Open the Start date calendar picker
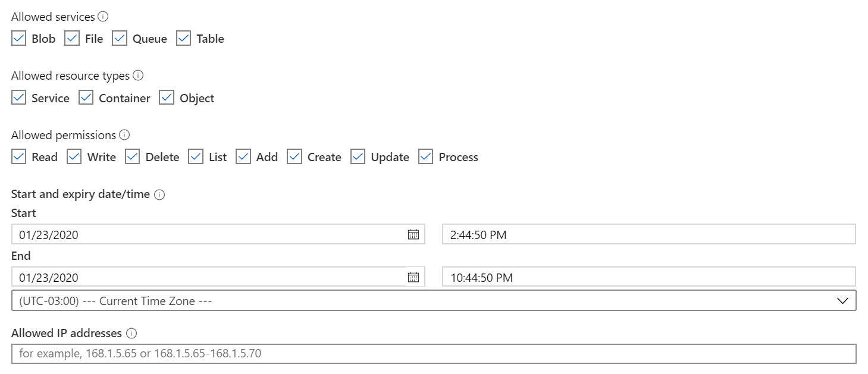Screen dimensions: 868x374 pos(413,234)
